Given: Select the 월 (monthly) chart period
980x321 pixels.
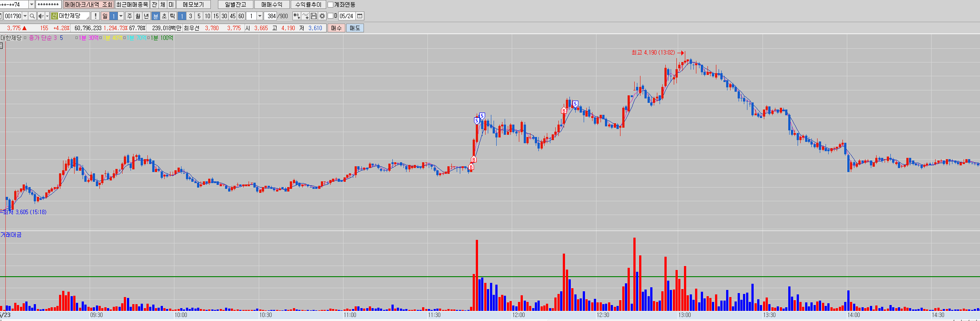Looking at the screenshot, I should tap(138, 16).
